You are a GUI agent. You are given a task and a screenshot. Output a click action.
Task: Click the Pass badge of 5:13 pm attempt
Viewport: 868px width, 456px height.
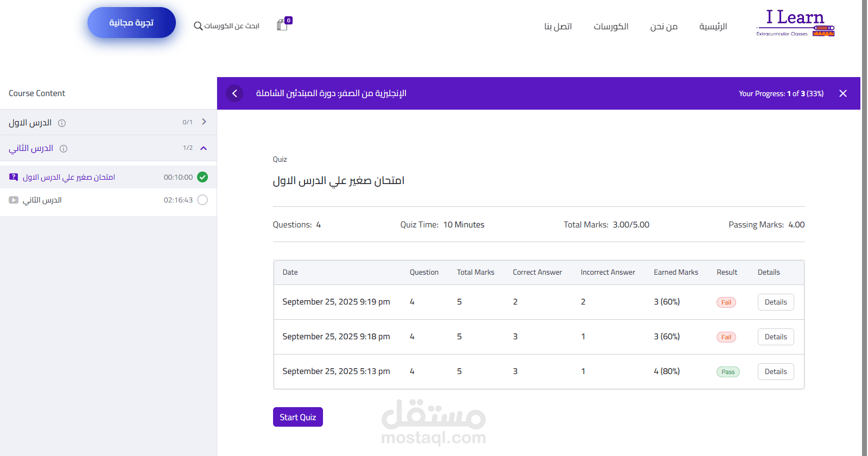tap(728, 372)
